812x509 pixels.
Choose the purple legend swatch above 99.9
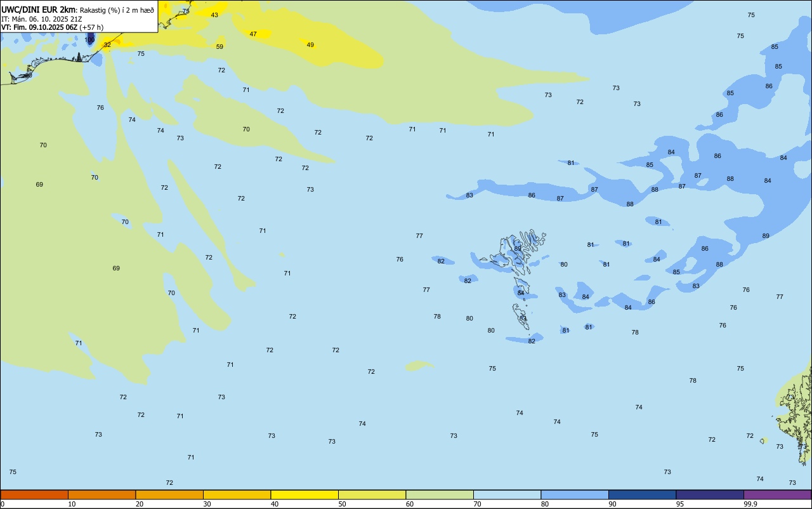click(x=777, y=494)
